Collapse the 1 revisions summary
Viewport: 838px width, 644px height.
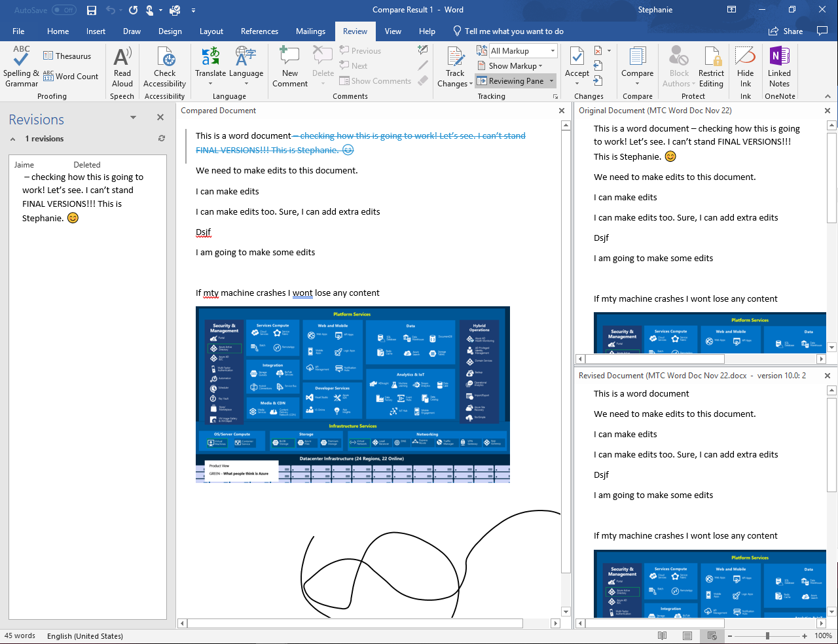point(12,138)
